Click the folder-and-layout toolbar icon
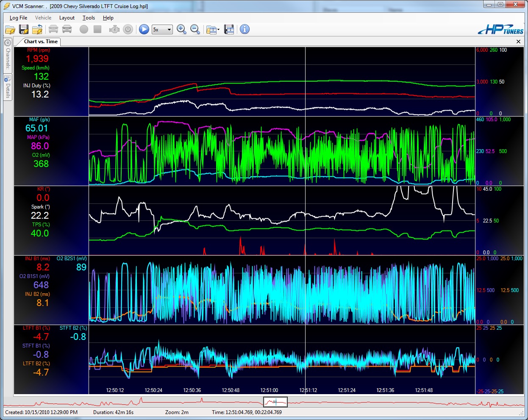This screenshot has width=528, height=420. 211,29
